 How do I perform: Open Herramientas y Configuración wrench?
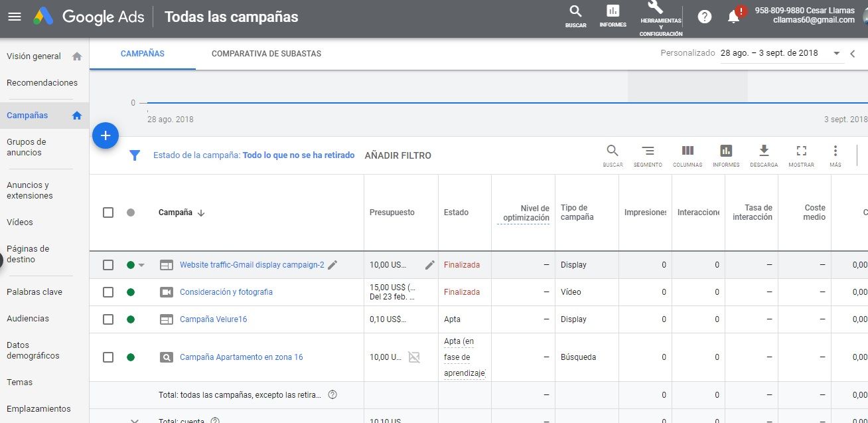click(655, 8)
